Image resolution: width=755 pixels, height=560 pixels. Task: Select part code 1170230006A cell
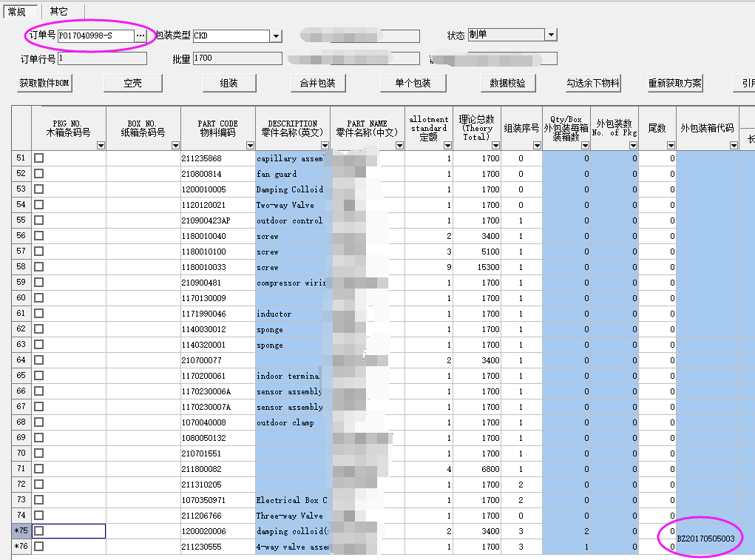pos(218,391)
